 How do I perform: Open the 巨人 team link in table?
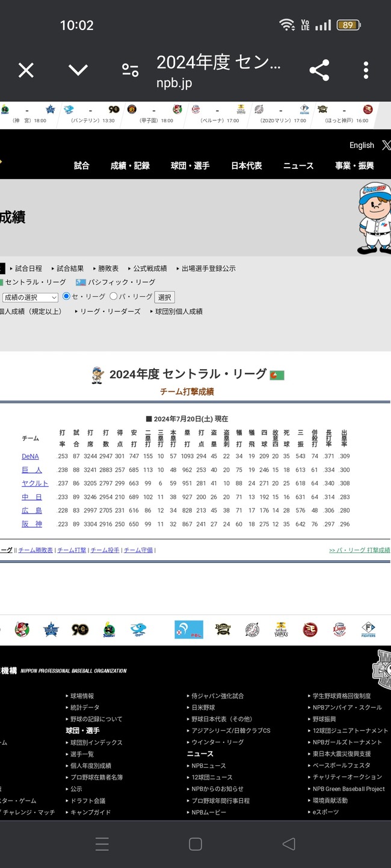(x=32, y=470)
